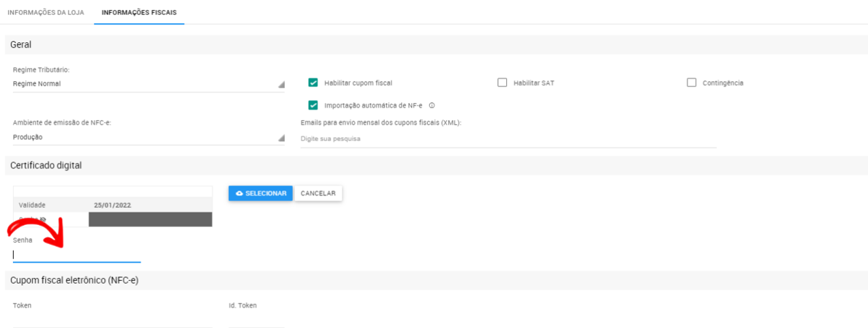
Task: Click the Id. Token input field
Action: click(x=256, y=320)
